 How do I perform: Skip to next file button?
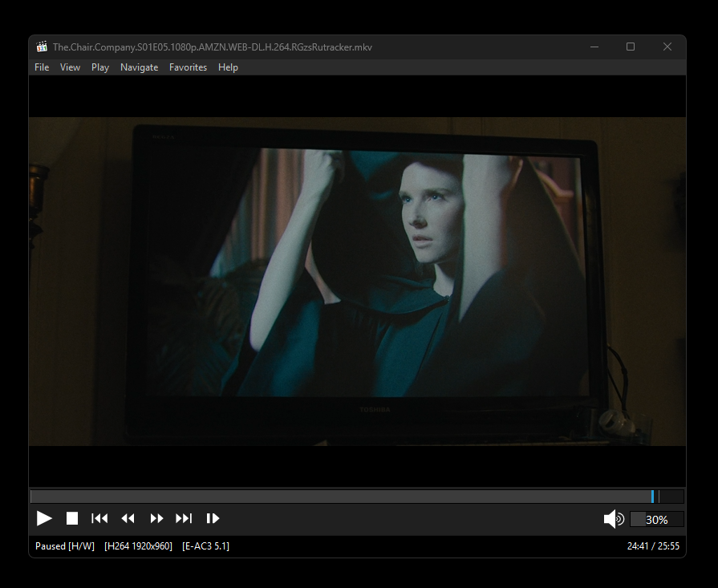click(x=184, y=518)
